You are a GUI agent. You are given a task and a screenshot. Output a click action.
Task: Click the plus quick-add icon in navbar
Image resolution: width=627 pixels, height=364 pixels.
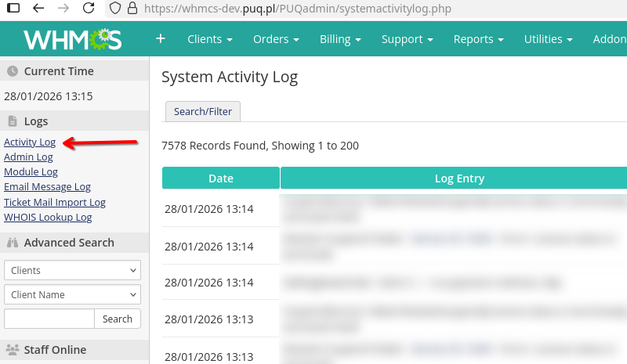[160, 38]
